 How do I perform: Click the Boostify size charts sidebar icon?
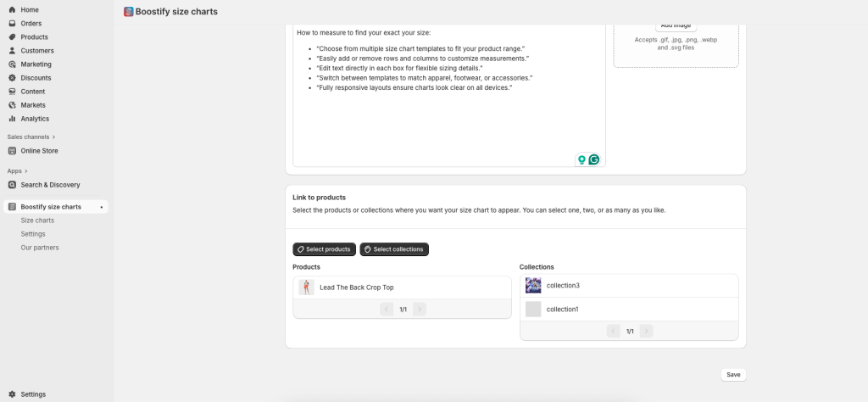pos(12,207)
